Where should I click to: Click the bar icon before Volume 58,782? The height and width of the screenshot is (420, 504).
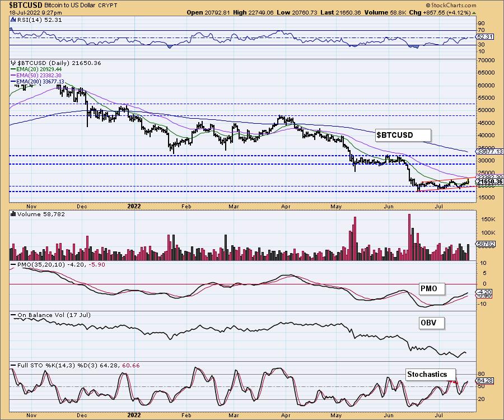pyautogui.click(x=13, y=214)
